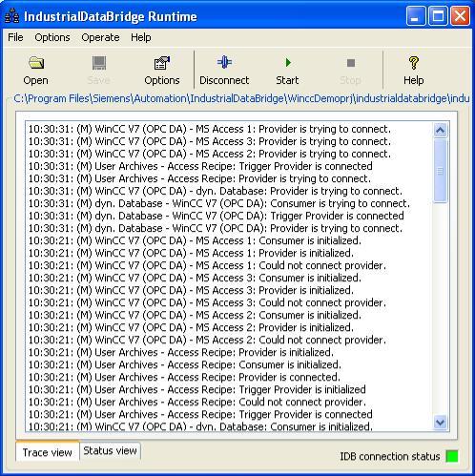Select 'MS Access 3: Could not connect provider' line
The width and height of the screenshot is (475, 476).
207,302
